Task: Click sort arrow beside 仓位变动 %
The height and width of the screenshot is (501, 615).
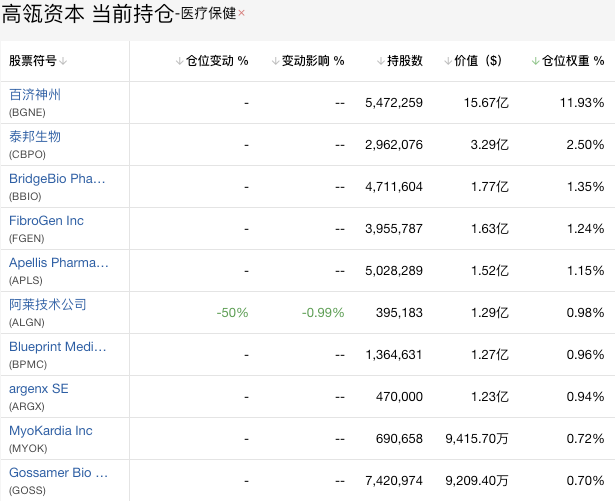Action: (x=180, y=61)
